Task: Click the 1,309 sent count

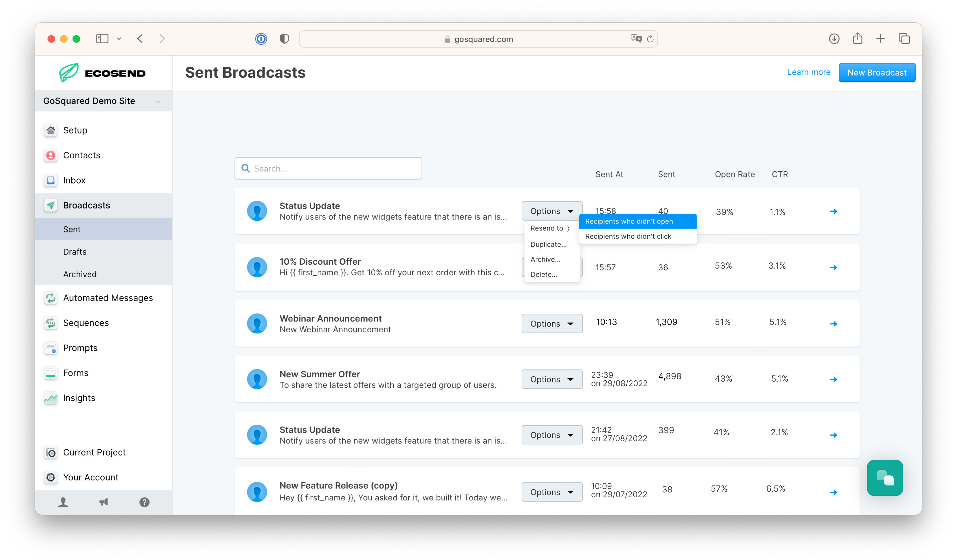Action: pyautogui.click(x=666, y=322)
